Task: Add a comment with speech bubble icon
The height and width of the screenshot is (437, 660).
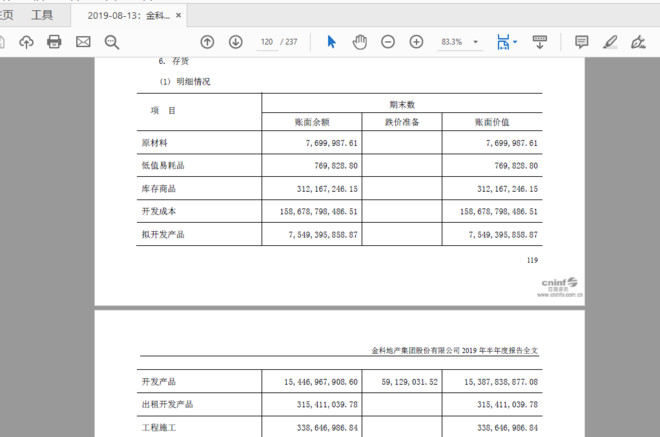Action: 582,42
